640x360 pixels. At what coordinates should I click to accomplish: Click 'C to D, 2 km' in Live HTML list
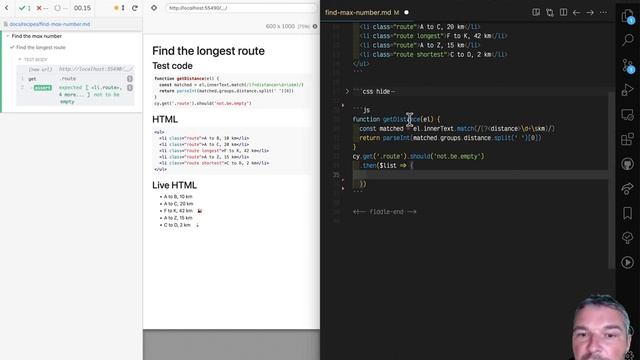(177, 225)
